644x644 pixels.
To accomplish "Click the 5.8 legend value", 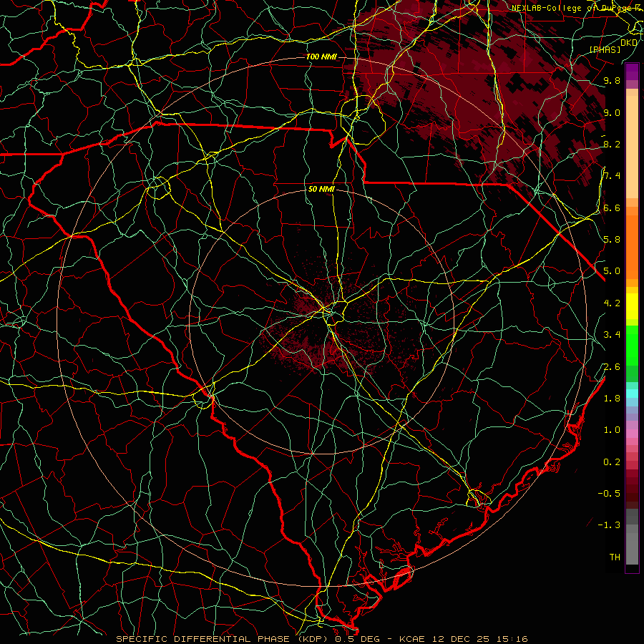I will pyautogui.click(x=612, y=240).
